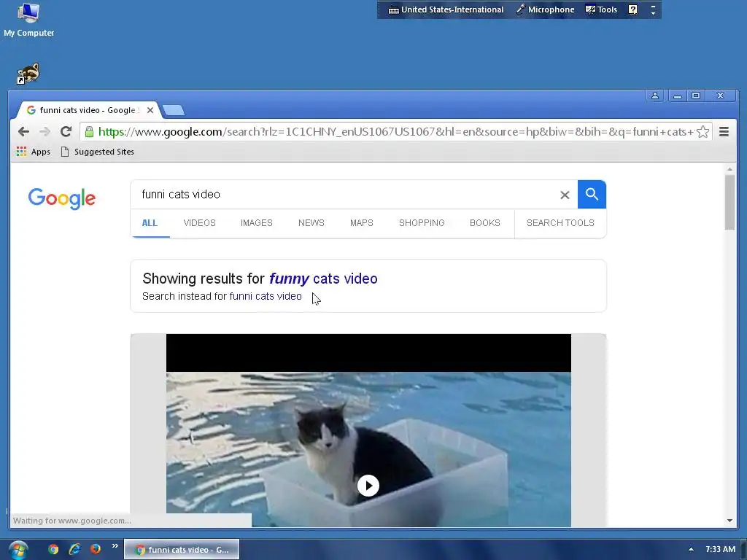Click the scrollbar down arrow
This screenshot has height=560, width=747.
point(729,521)
